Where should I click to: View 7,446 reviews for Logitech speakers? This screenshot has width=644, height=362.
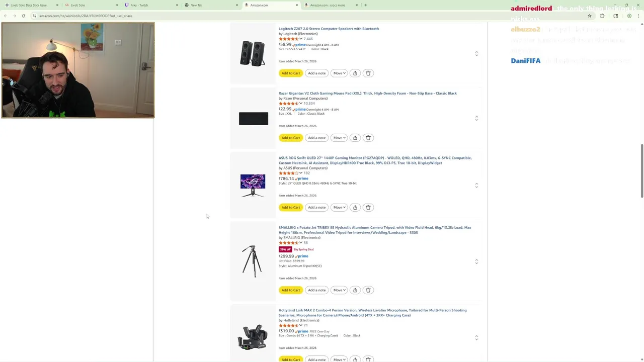click(x=308, y=39)
